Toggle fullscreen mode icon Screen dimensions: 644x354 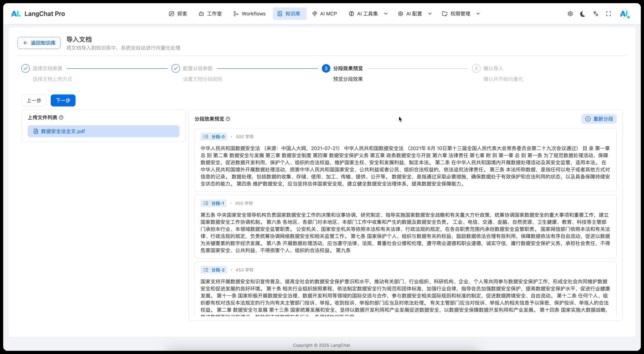(609, 13)
